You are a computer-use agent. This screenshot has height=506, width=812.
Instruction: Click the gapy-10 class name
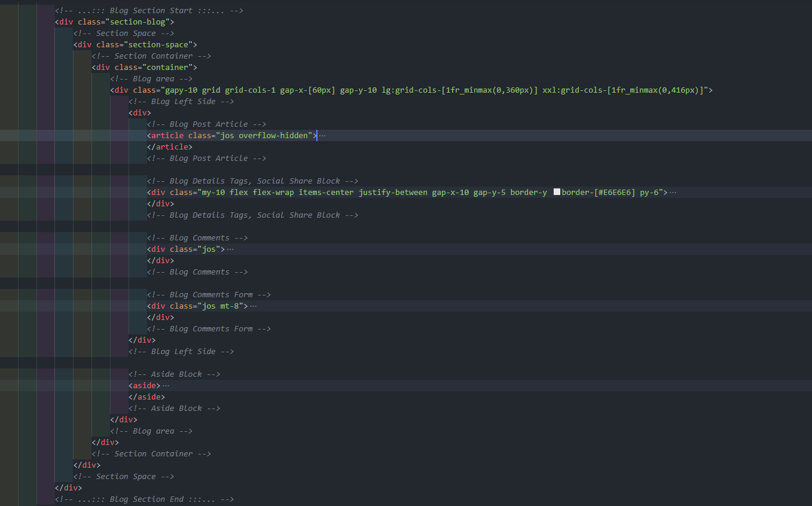pyautogui.click(x=181, y=90)
